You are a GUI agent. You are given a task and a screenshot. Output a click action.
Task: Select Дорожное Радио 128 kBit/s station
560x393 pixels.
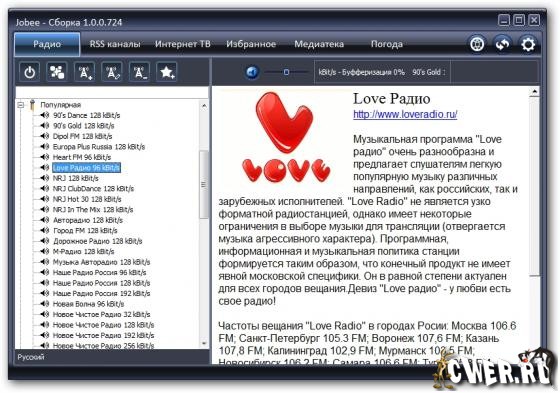pos(98,241)
